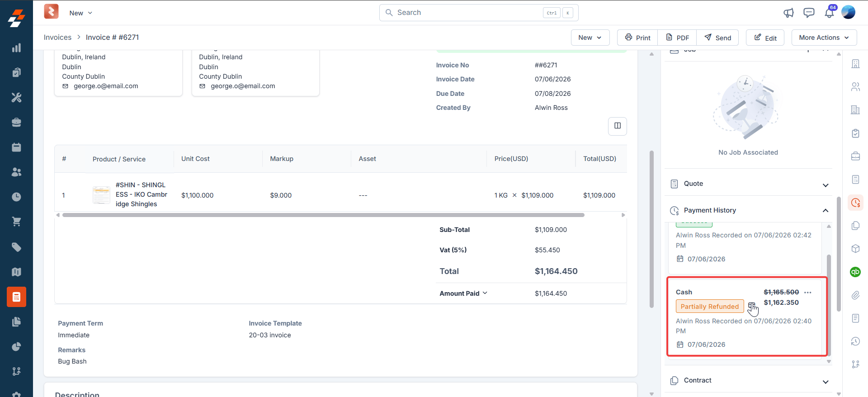Open the More Actions dropdown

[x=824, y=38]
